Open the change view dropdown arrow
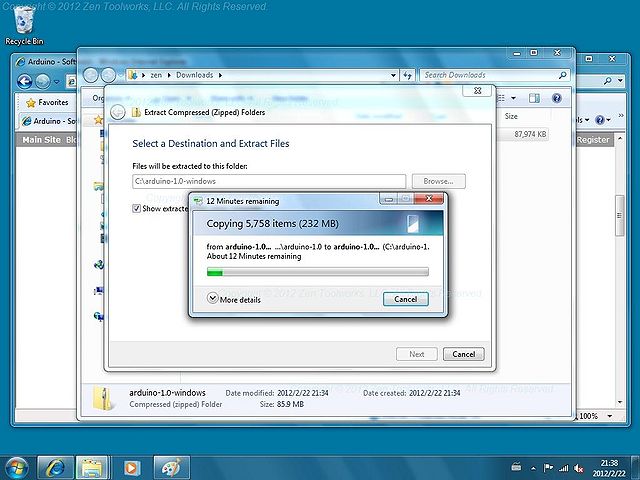 tap(513, 98)
